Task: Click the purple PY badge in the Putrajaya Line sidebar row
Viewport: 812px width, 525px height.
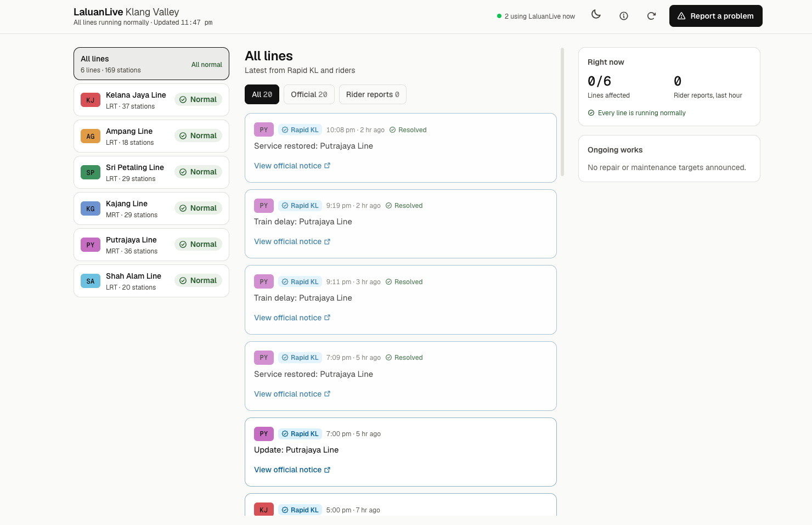Action: (x=91, y=245)
